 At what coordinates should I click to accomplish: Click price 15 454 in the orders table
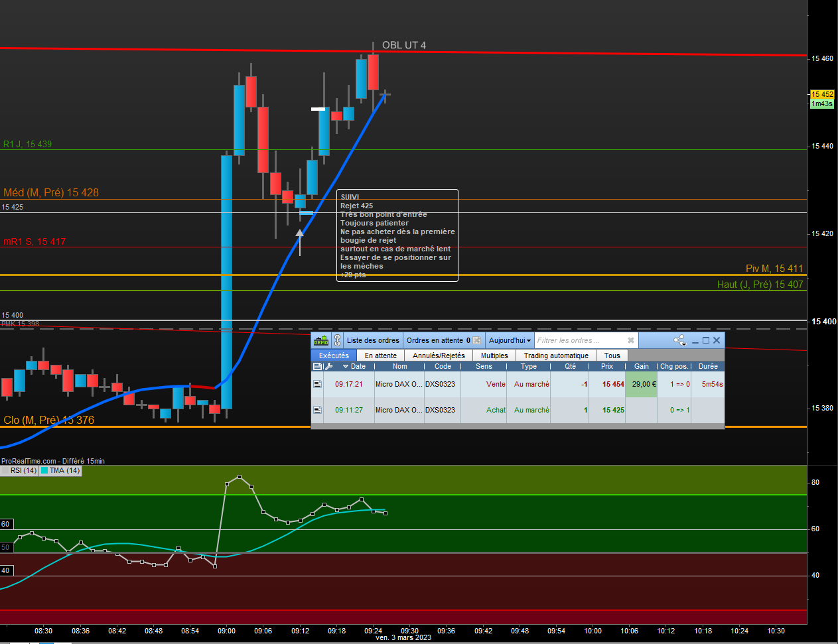point(613,384)
